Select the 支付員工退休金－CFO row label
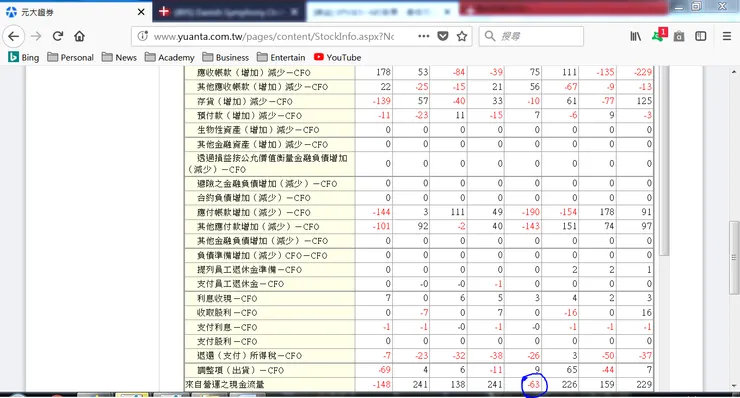 click(240, 284)
